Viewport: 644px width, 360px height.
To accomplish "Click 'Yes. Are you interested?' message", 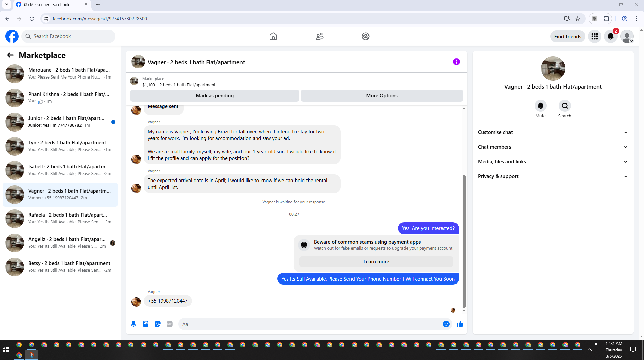I will point(428,228).
